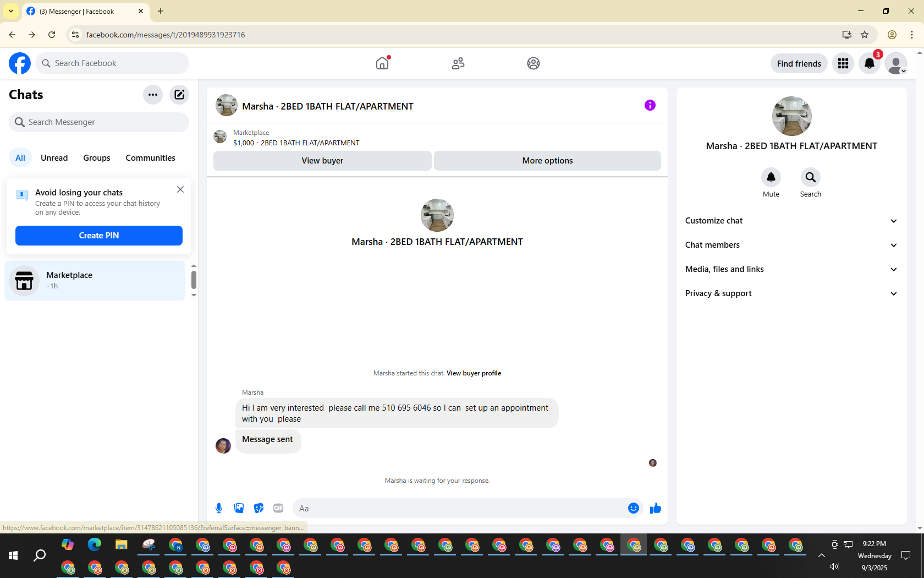The height and width of the screenshot is (578, 924).
Task: Send a thumbs up like
Action: [x=656, y=508]
